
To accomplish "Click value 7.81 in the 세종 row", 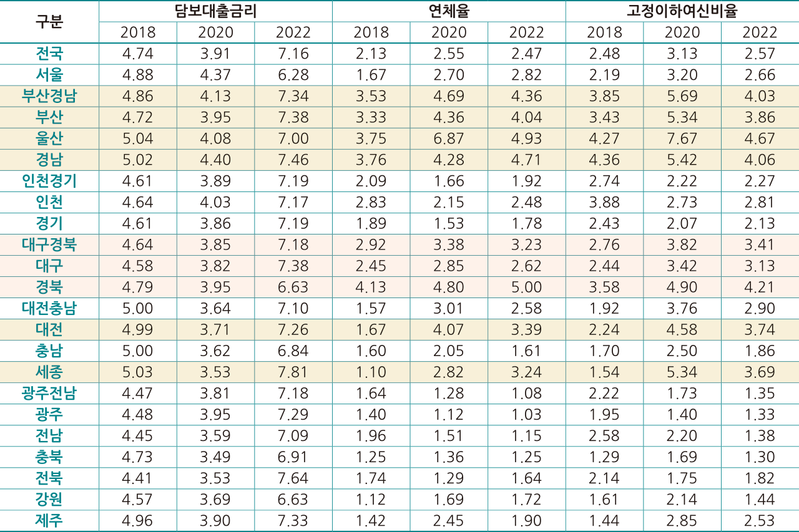I will (x=293, y=372).
